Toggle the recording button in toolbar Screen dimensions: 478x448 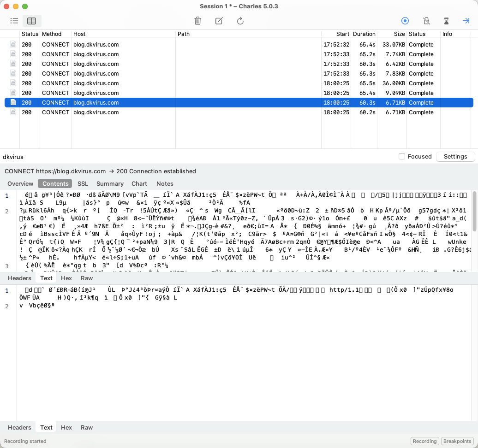click(x=405, y=21)
